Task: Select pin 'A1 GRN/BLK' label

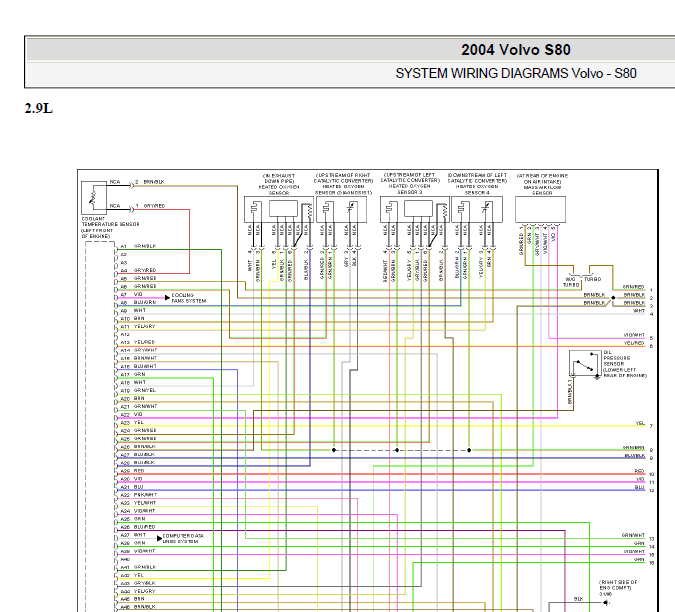Action: coord(138,246)
